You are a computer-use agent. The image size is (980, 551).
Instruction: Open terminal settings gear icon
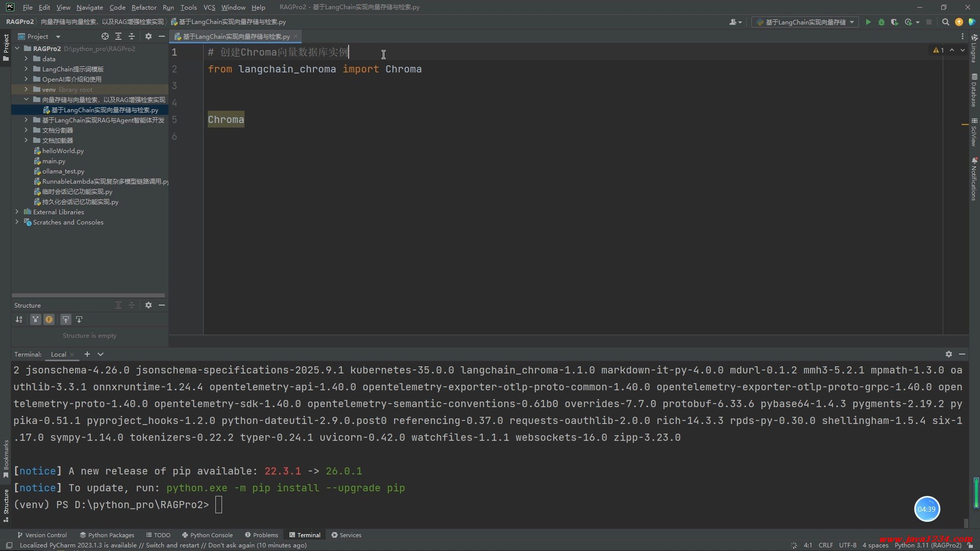[948, 354]
